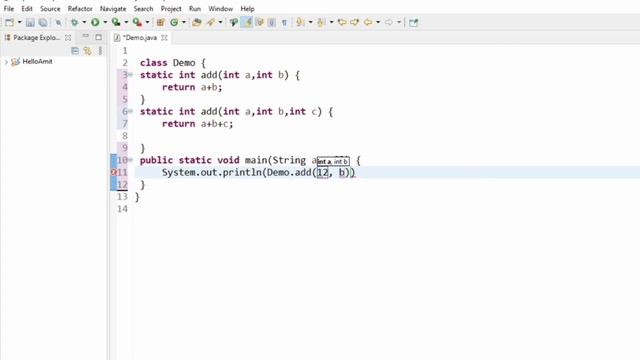Click the Coverage launch icon
The width and height of the screenshot is (640, 360).
(x=116, y=22)
